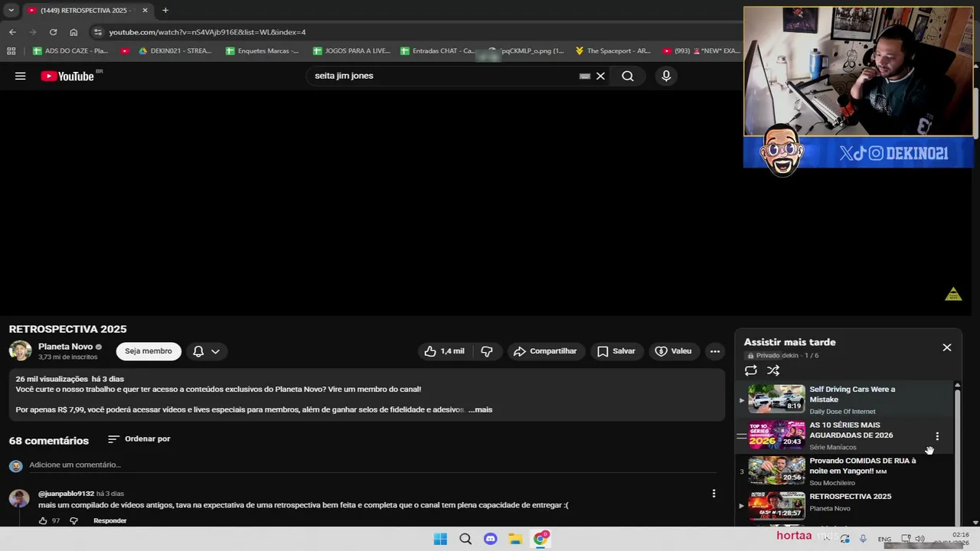Open Entradas CHAT bookmark

(x=438, y=51)
